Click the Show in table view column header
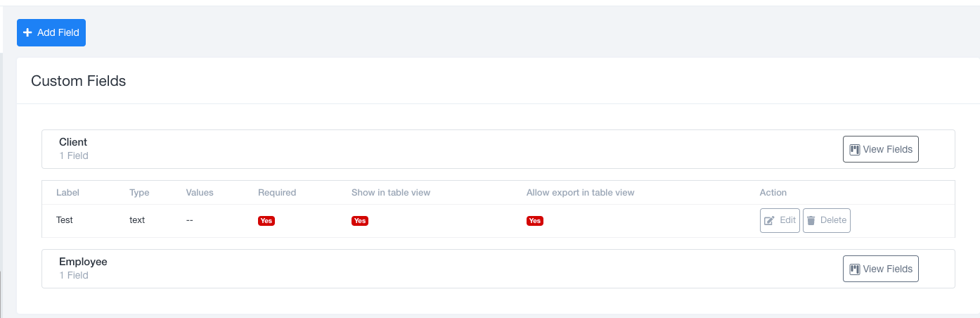 pyautogui.click(x=391, y=192)
